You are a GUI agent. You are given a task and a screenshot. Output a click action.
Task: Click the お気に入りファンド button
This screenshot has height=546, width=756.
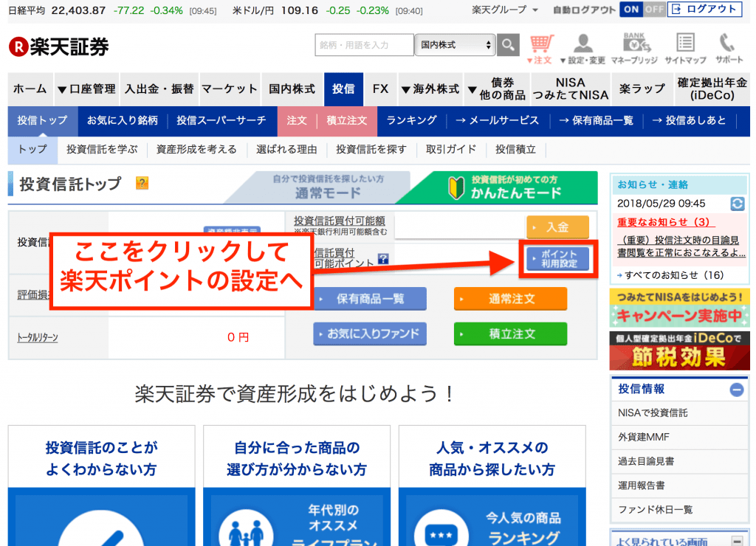click(370, 334)
